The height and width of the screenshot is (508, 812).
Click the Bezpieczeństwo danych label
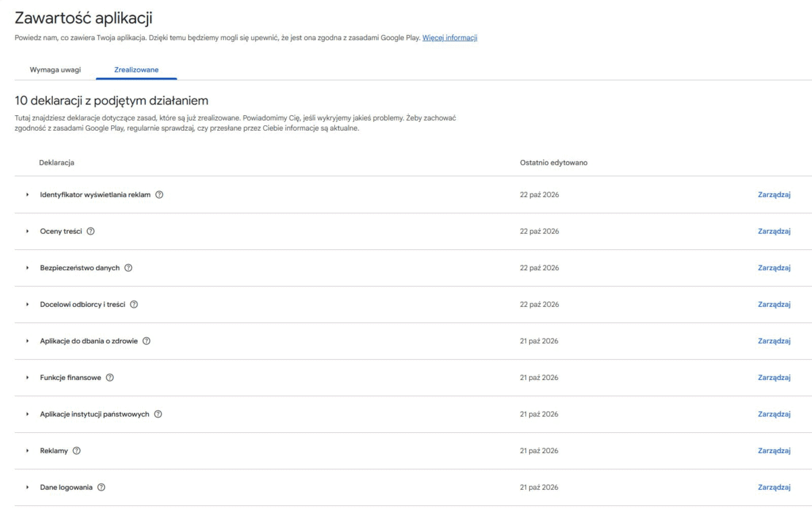tap(80, 268)
